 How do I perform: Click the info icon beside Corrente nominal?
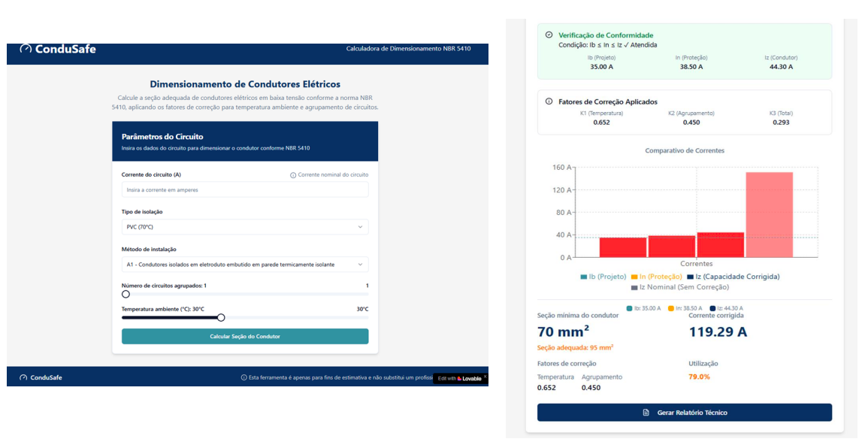click(293, 175)
